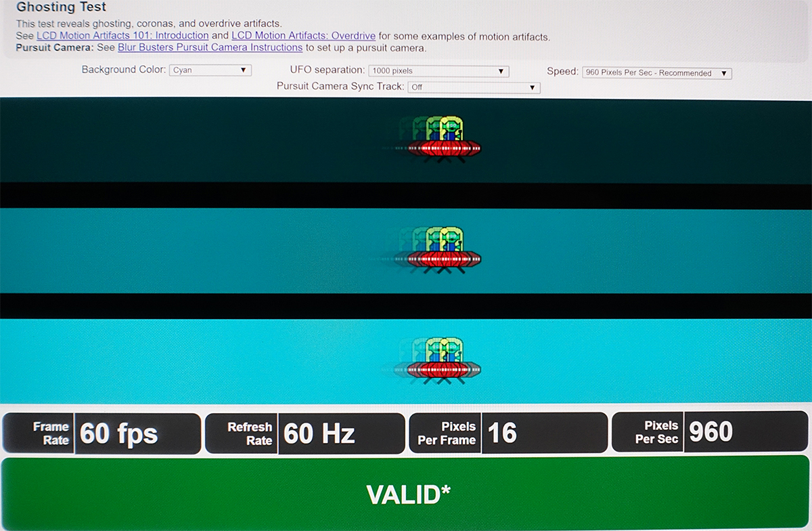Open LCD Motion Artifacts 101: Introduction link

click(x=122, y=35)
